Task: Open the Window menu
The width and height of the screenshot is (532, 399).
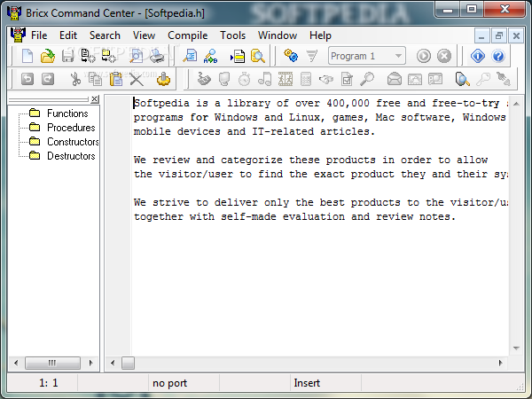Action: tap(278, 35)
